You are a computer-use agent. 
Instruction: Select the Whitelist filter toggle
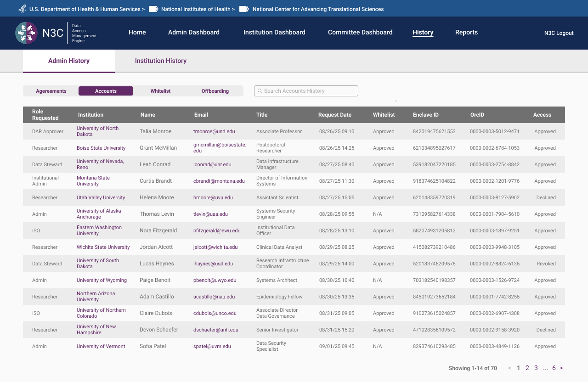[x=160, y=91]
